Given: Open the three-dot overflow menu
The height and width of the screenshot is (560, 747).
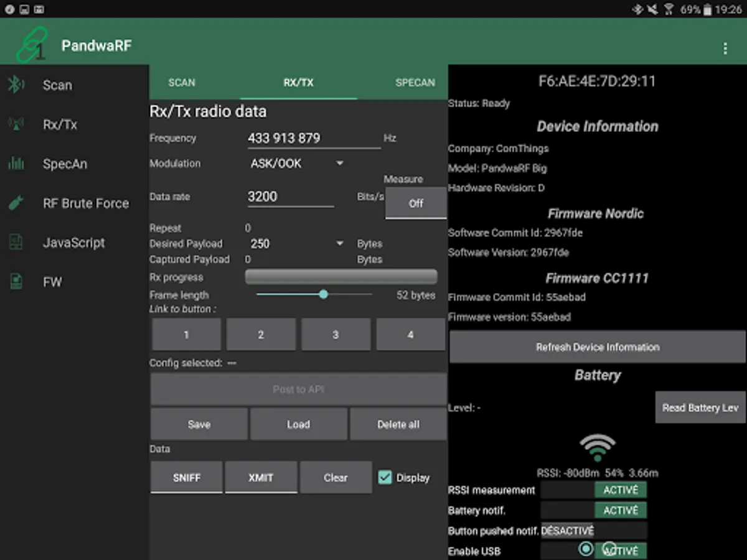Looking at the screenshot, I should (725, 49).
